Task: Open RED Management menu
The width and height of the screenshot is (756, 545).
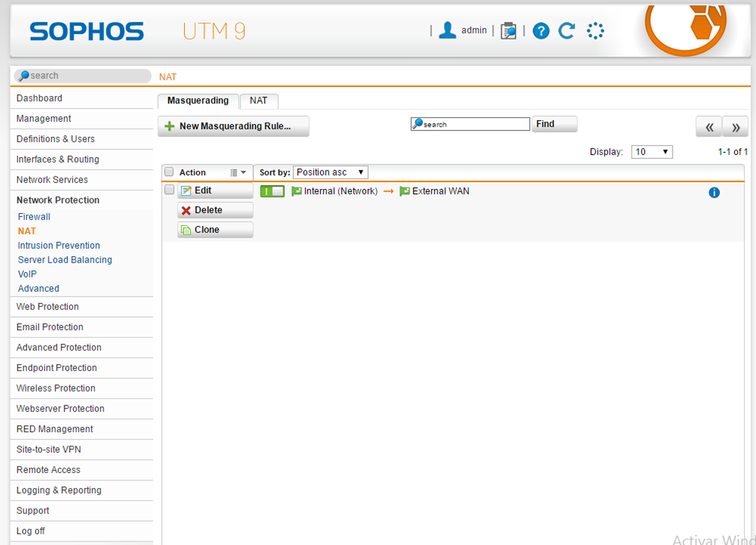Action: (82, 429)
